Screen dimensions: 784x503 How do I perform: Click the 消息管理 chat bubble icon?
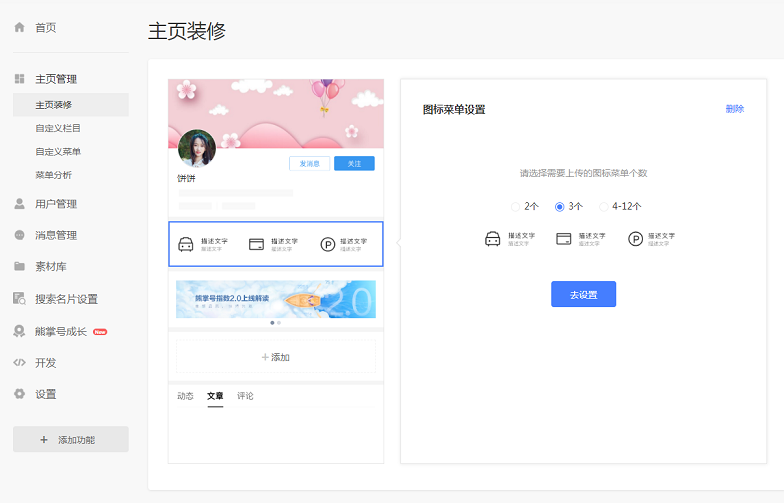click(x=19, y=235)
